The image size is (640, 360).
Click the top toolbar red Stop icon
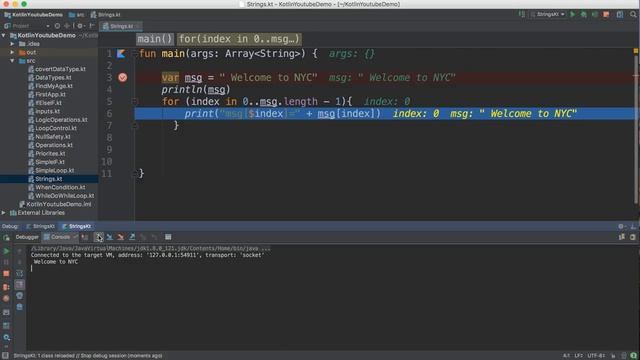606,14
